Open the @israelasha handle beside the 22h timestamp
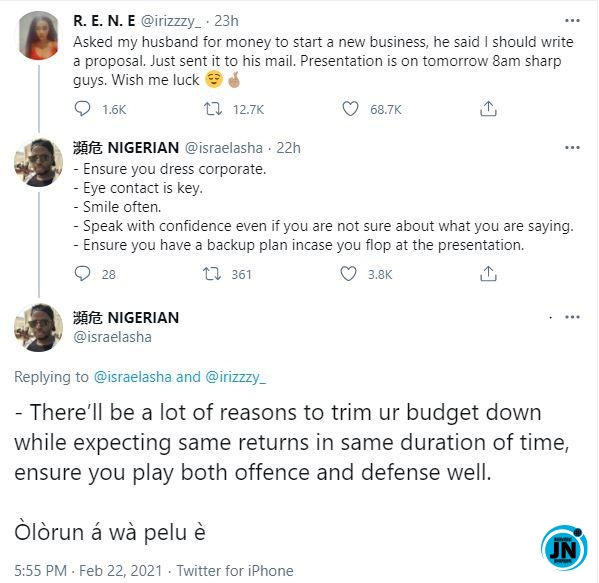 click(x=224, y=148)
